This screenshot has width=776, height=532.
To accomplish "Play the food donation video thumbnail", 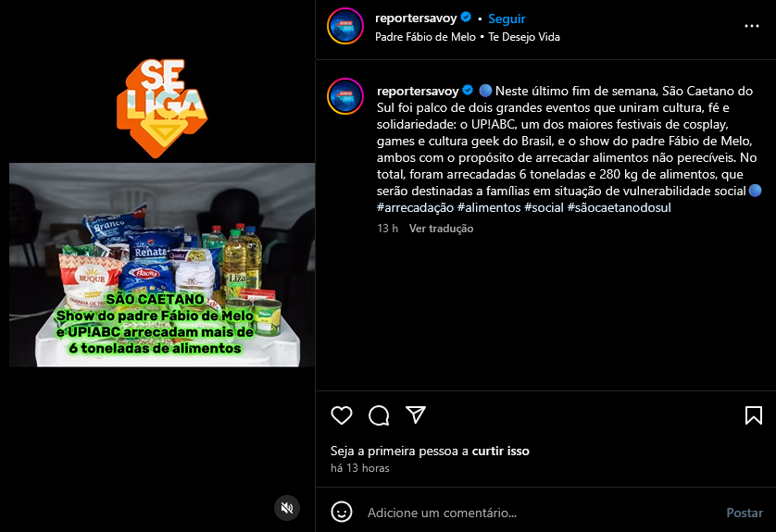I will [x=162, y=265].
